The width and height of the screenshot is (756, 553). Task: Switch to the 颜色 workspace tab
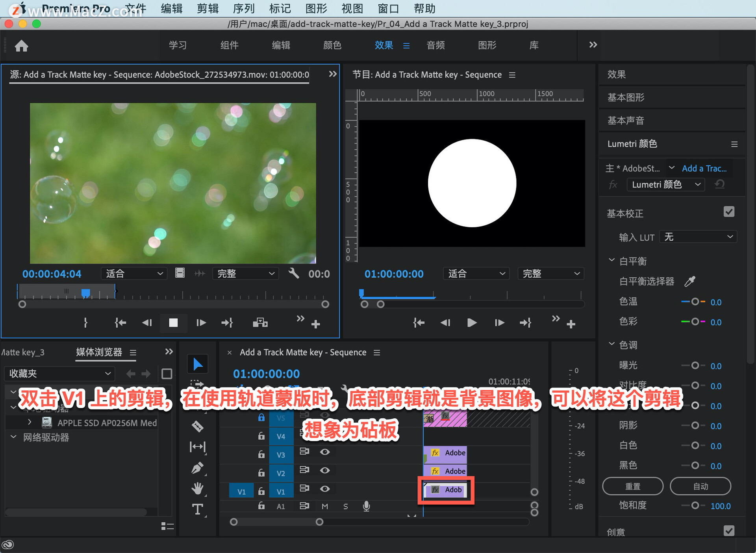click(x=332, y=45)
